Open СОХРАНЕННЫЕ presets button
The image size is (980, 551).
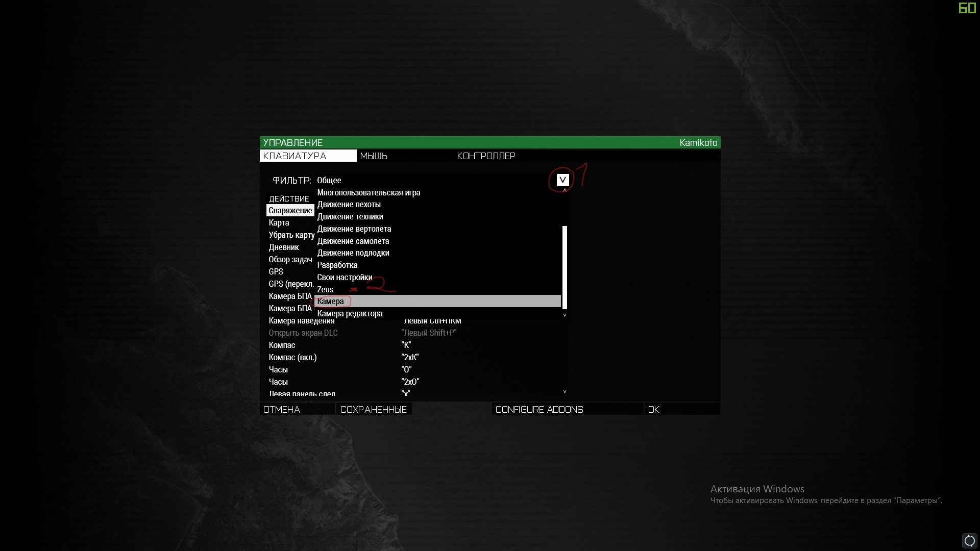(x=373, y=410)
